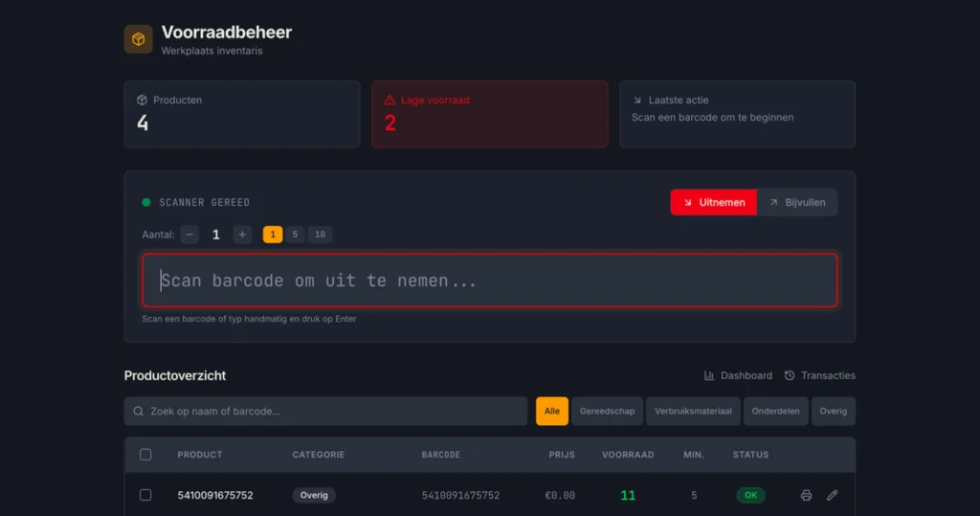Filter products by Verbruiksmateriaal category

[x=693, y=411]
